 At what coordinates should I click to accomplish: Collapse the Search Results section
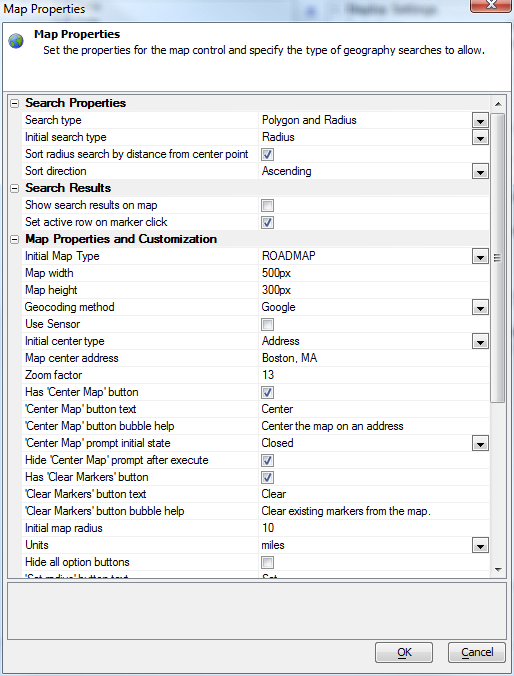click(15, 188)
